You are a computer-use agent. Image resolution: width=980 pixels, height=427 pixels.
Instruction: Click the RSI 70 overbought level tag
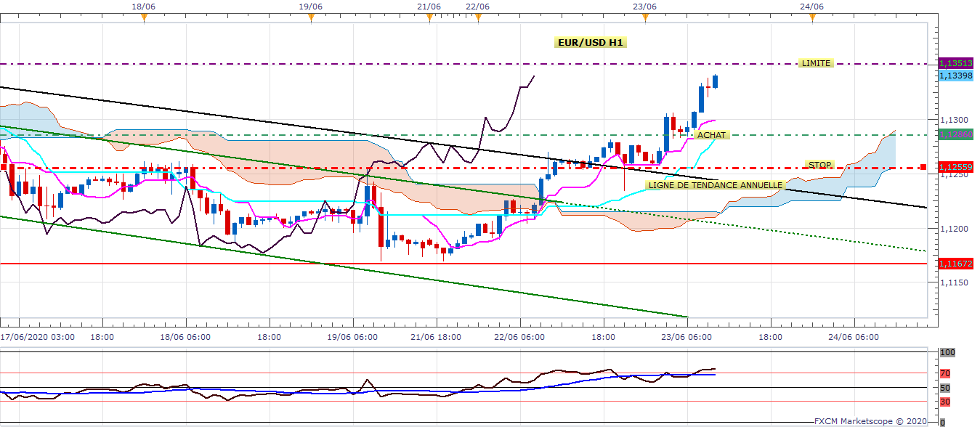(945, 374)
